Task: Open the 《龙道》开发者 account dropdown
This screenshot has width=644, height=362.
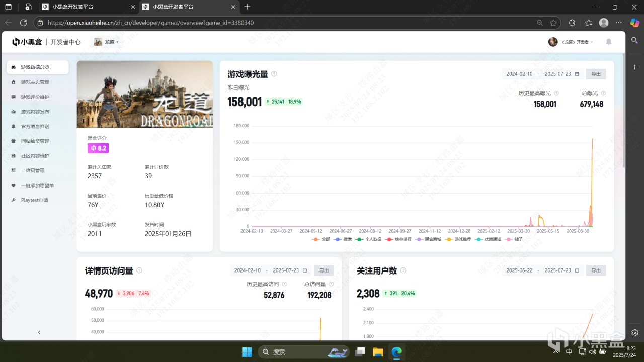Action: tap(571, 42)
